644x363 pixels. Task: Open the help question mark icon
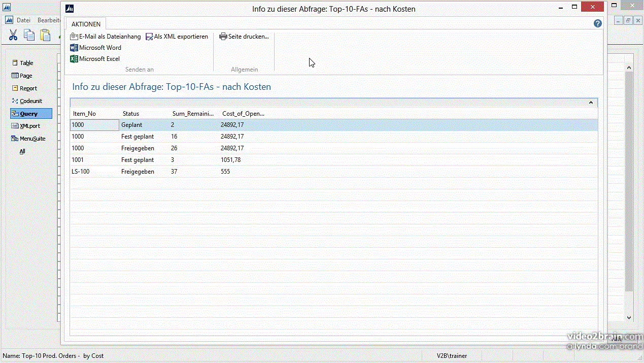pyautogui.click(x=597, y=24)
